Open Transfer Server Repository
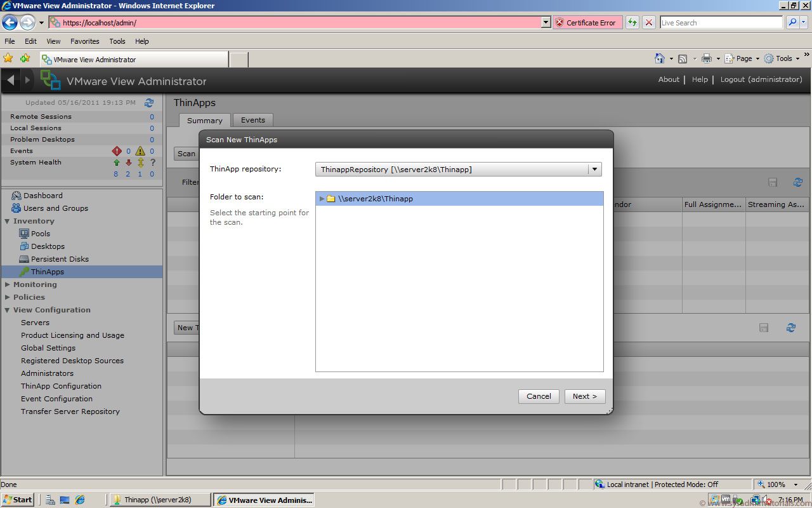This screenshot has width=812, height=508. click(x=70, y=411)
